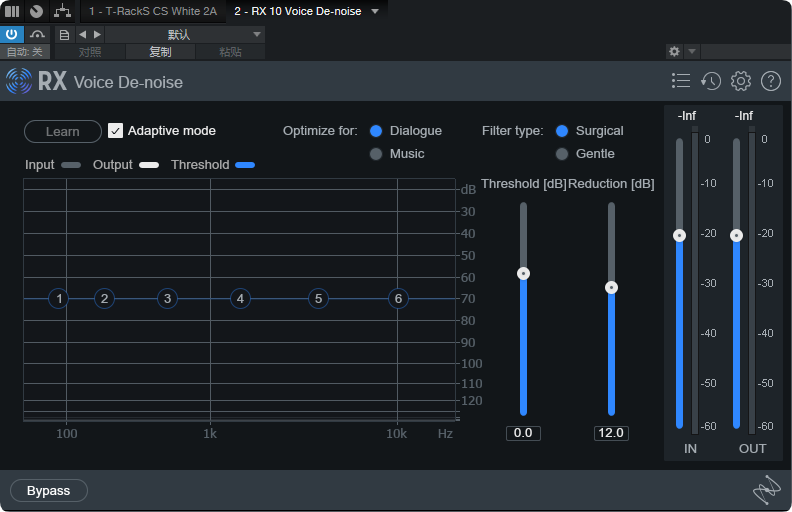Click the 粘贴 paste button
Viewport: 792px width, 512px height.
[x=230, y=52]
